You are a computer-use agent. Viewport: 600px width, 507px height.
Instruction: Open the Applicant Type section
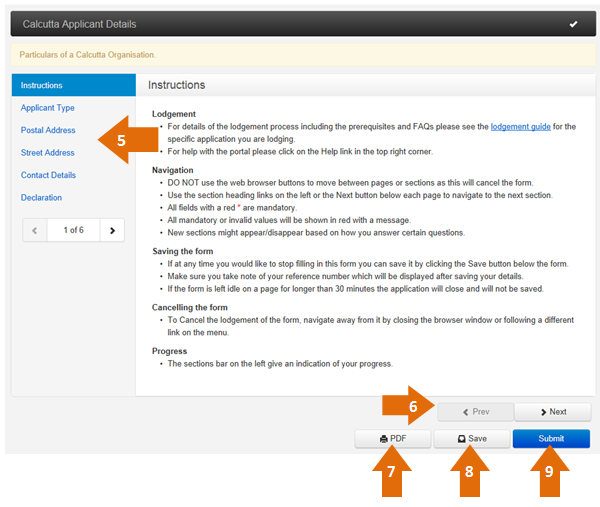[47, 108]
